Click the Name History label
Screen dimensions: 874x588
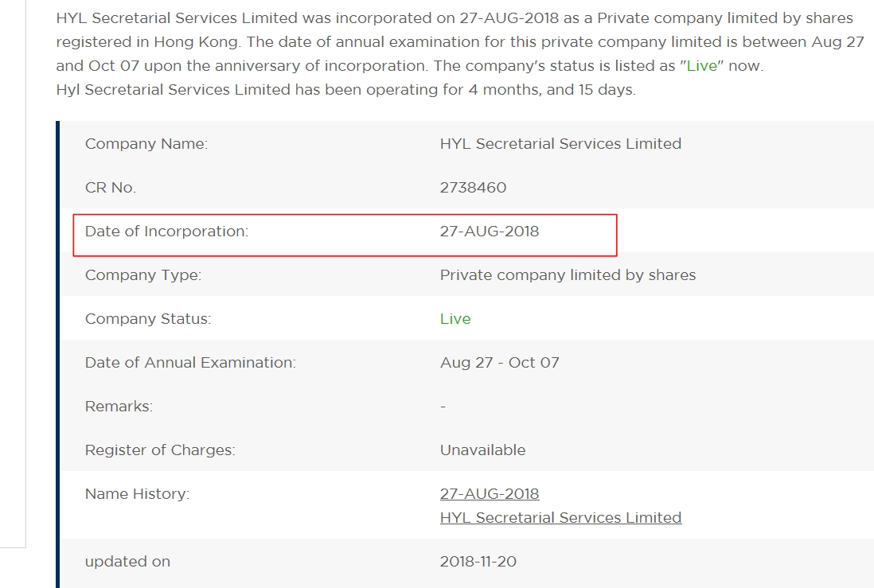point(137,494)
